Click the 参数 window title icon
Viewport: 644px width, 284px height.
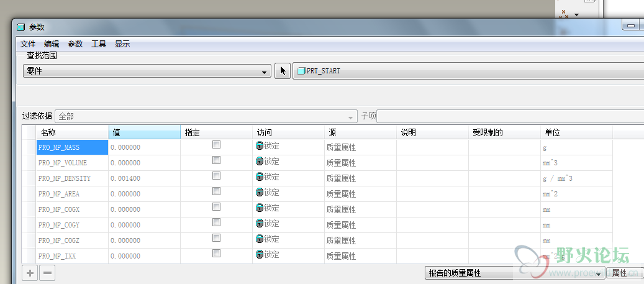click(21, 27)
